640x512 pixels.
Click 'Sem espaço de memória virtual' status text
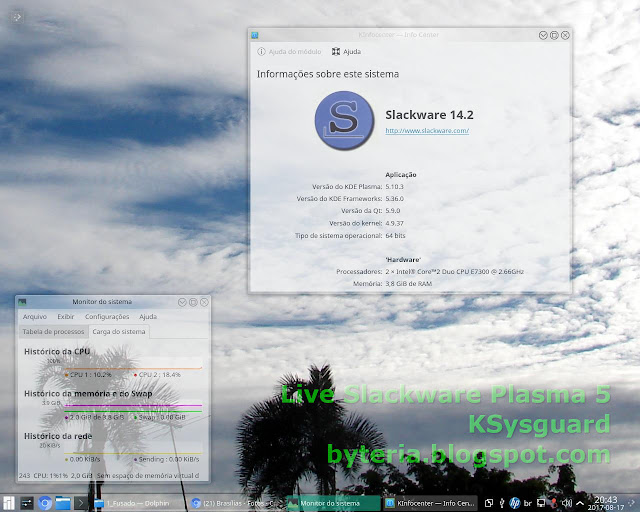(x=148, y=476)
